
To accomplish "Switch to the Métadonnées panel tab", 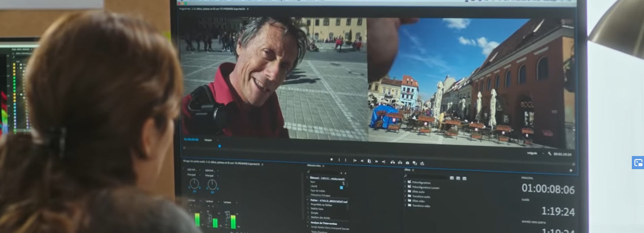I will (314, 165).
